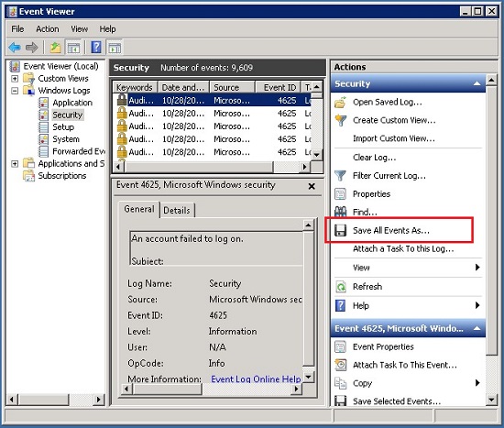Click the Source column header
Viewport: 504px width, 428px height.
coord(232,87)
